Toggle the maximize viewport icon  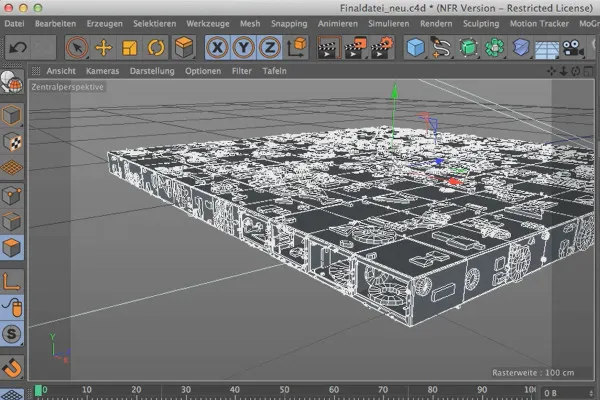[x=588, y=71]
